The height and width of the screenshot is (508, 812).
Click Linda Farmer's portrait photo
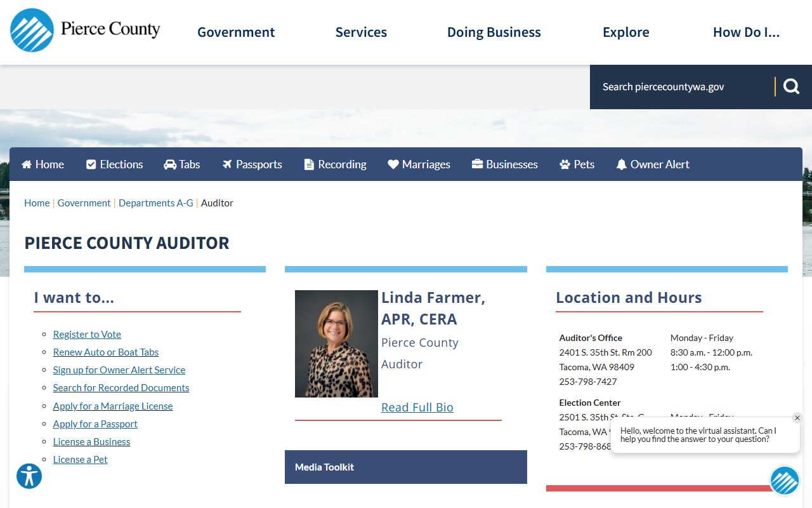coord(336,344)
